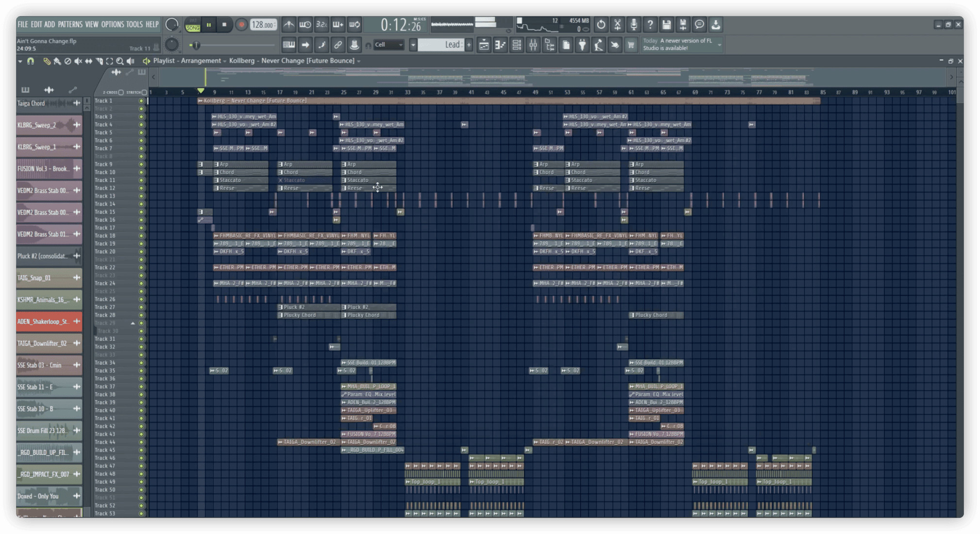
Task: Toggle auto-scroll arrow icon
Action: [x=305, y=45]
